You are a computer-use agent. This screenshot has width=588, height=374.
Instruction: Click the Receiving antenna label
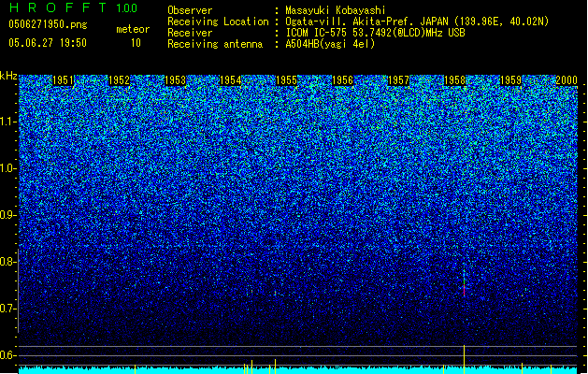click(215, 44)
